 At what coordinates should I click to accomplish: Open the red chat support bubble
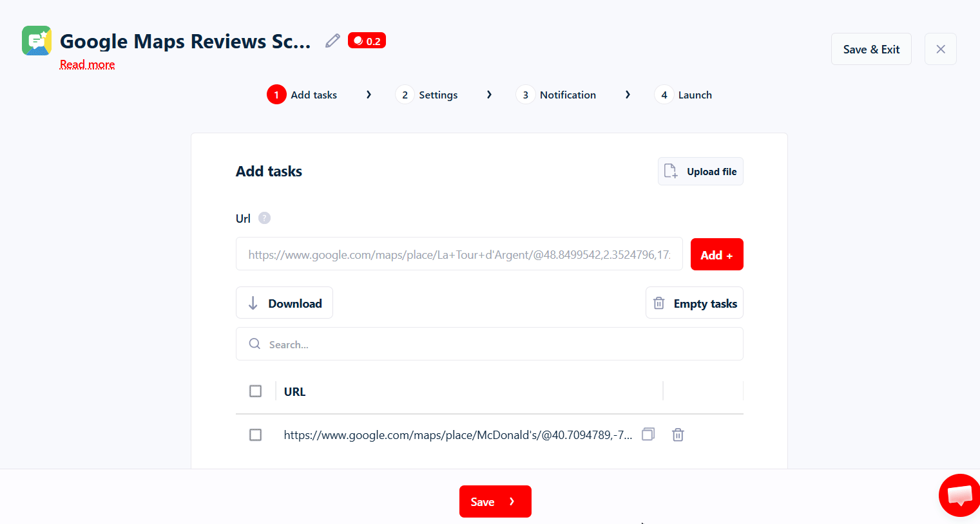959,495
